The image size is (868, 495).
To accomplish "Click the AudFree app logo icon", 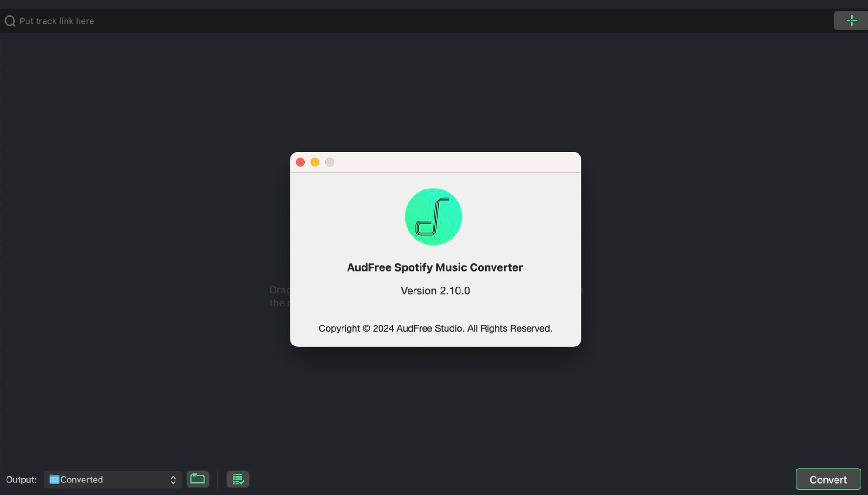I will (x=434, y=216).
